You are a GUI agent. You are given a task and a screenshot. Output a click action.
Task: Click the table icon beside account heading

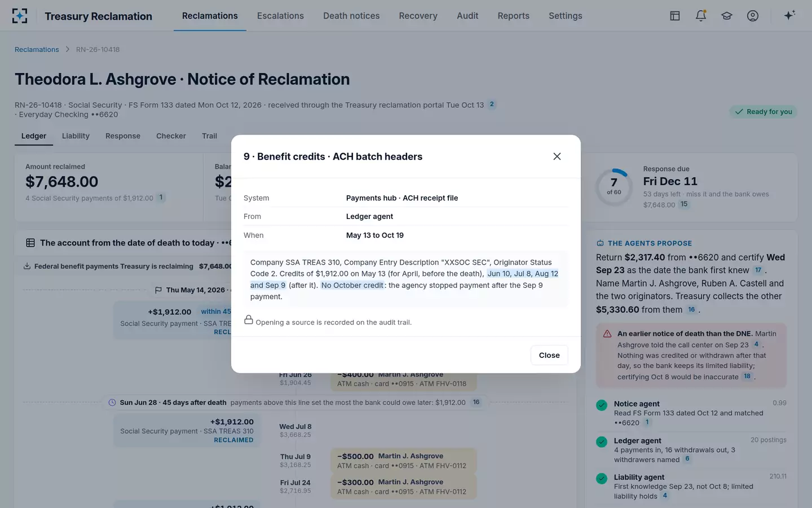coord(30,243)
